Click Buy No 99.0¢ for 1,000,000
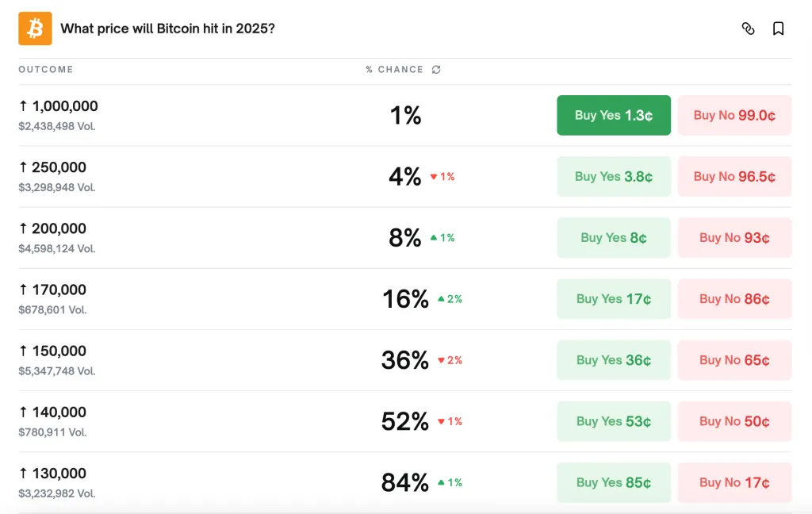Viewport: 812px width, 514px height. pyautogui.click(x=734, y=116)
